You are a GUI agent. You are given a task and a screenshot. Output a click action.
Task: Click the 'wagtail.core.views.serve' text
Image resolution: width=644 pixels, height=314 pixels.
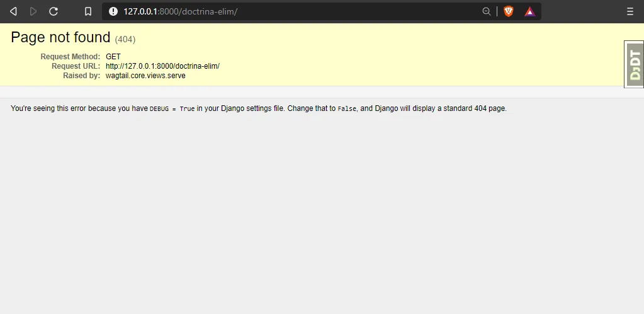click(x=145, y=76)
